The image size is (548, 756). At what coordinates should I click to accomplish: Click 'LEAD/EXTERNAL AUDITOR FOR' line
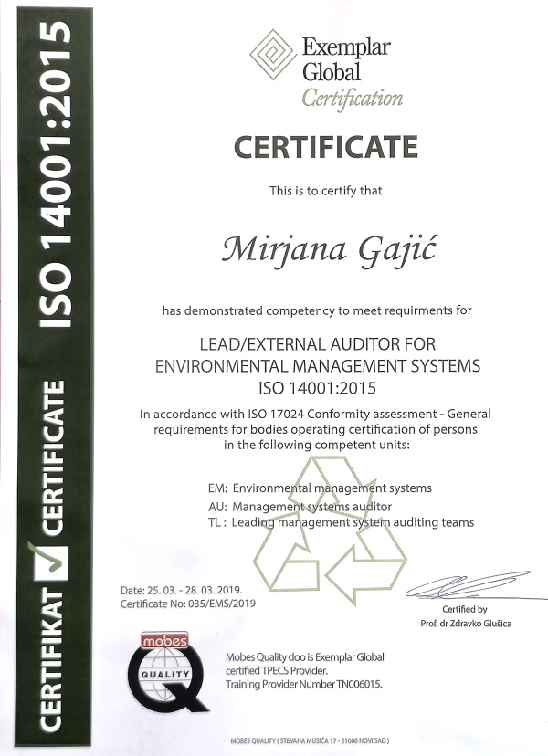[318, 344]
